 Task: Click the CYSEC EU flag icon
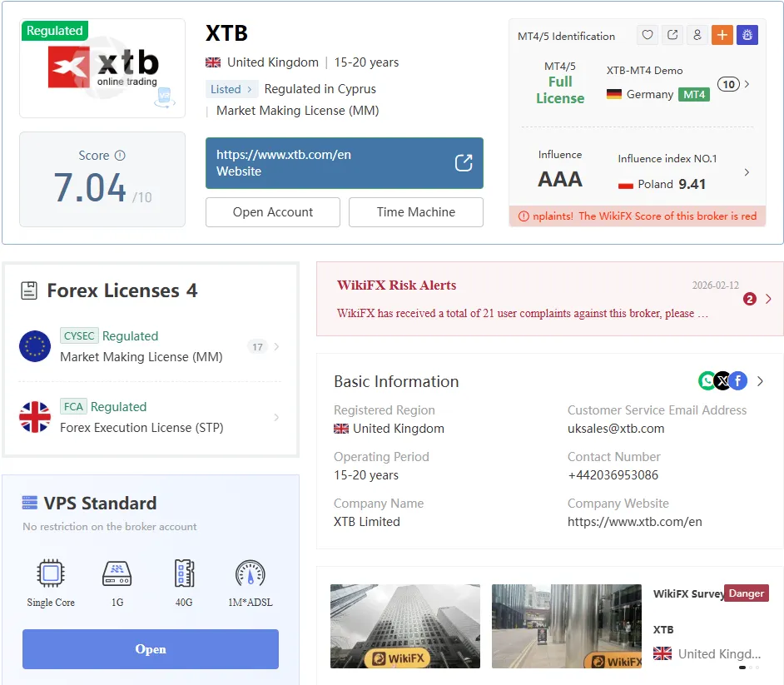tap(35, 346)
